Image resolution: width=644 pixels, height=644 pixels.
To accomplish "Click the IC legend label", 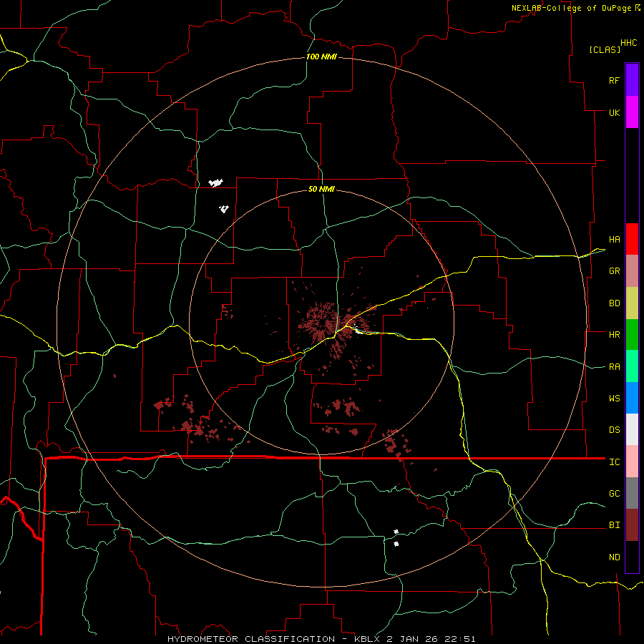I will [614, 462].
